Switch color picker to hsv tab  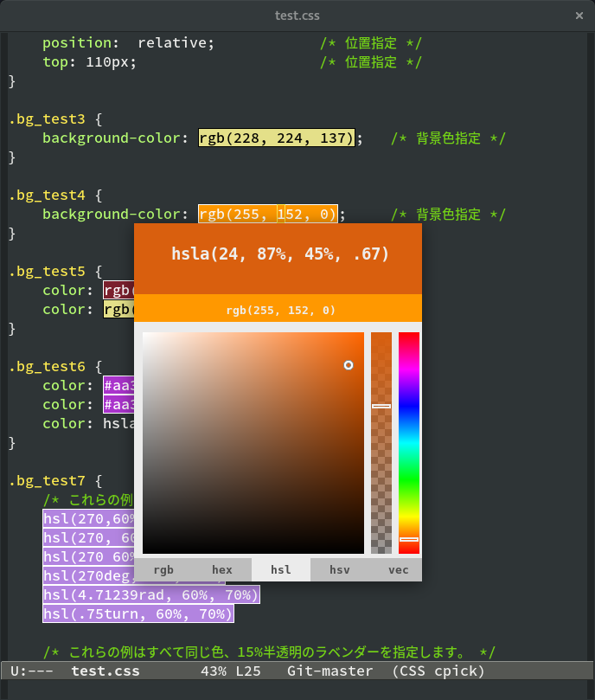[x=340, y=569]
